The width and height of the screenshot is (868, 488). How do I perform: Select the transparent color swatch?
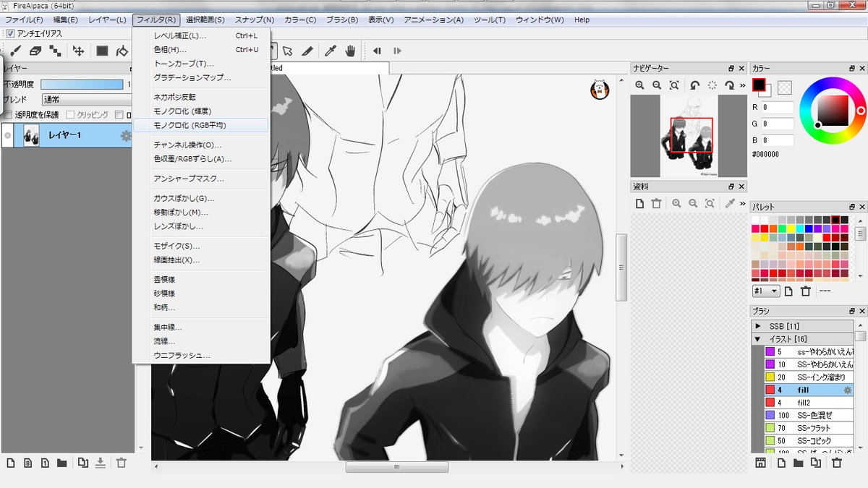785,87
